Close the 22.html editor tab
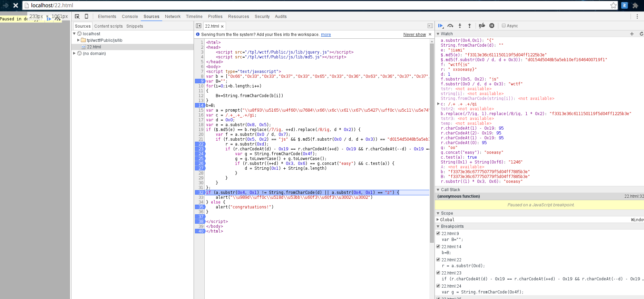644x299 pixels. pos(222,26)
